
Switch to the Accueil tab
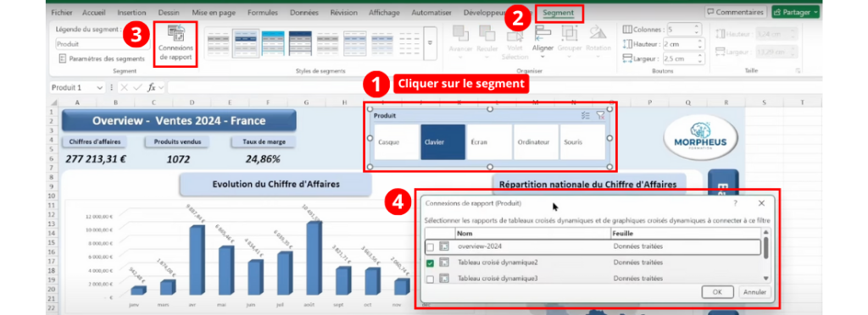tap(94, 12)
